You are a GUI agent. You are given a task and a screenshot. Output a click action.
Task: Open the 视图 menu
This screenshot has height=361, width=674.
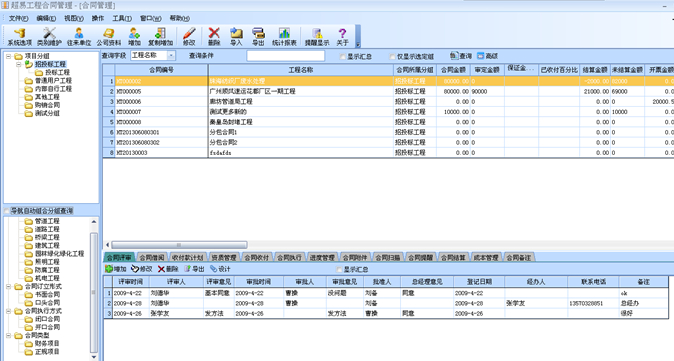pos(74,18)
